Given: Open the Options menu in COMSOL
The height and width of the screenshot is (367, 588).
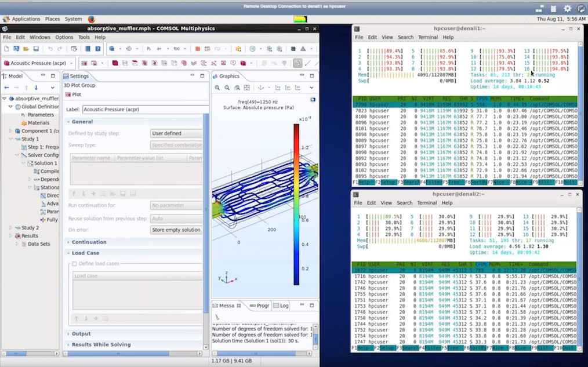Looking at the screenshot, I should pos(64,37).
